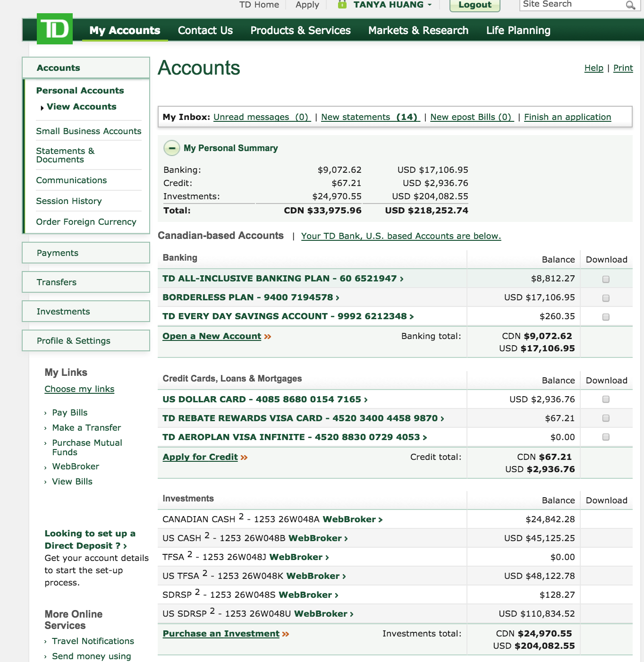Open WebBroker for US SDRSP account
The image size is (644, 662).
click(x=323, y=614)
